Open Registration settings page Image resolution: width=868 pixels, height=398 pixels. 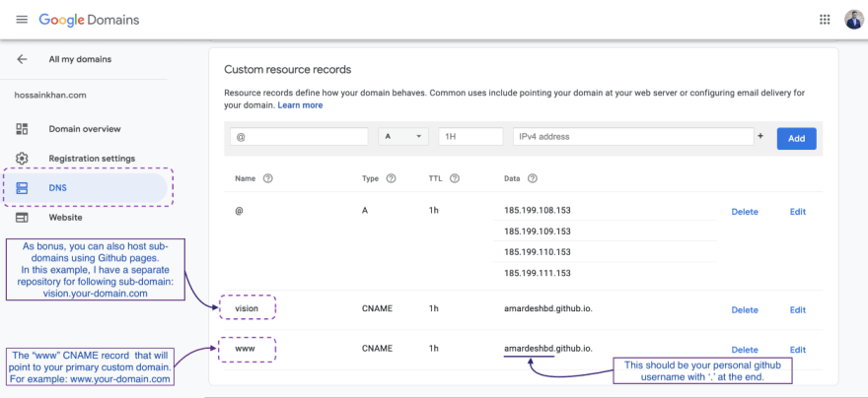click(x=92, y=158)
